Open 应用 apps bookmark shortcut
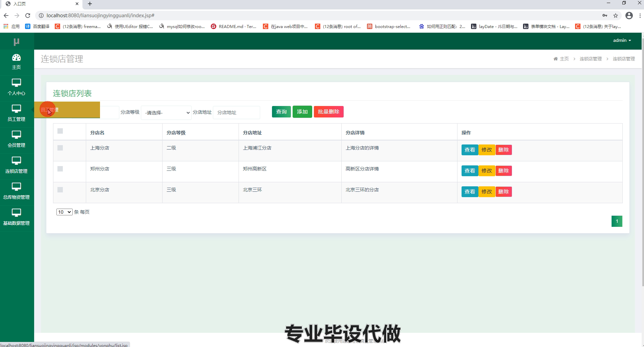 pos(11,26)
